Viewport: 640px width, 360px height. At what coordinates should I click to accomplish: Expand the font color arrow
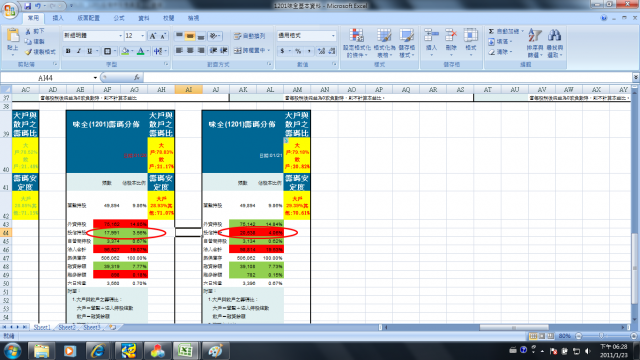148,51
